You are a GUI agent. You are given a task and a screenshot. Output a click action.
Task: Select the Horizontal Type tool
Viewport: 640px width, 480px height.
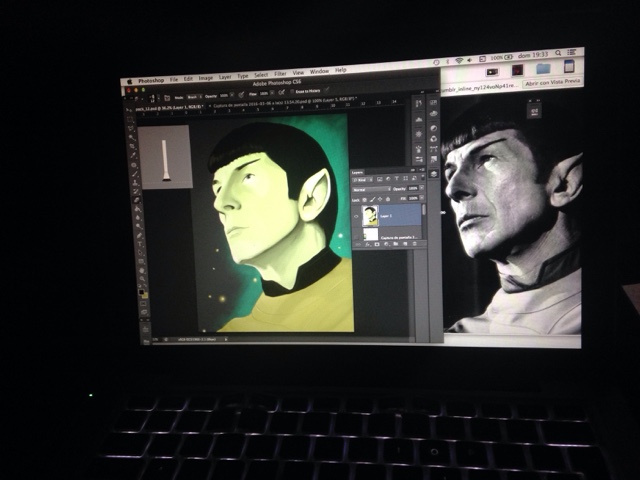click(140, 244)
